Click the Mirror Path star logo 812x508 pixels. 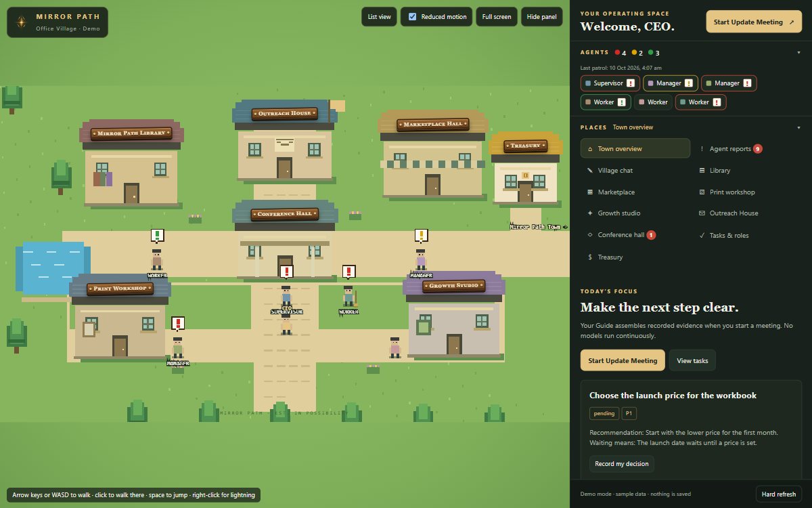(x=22, y=22)
